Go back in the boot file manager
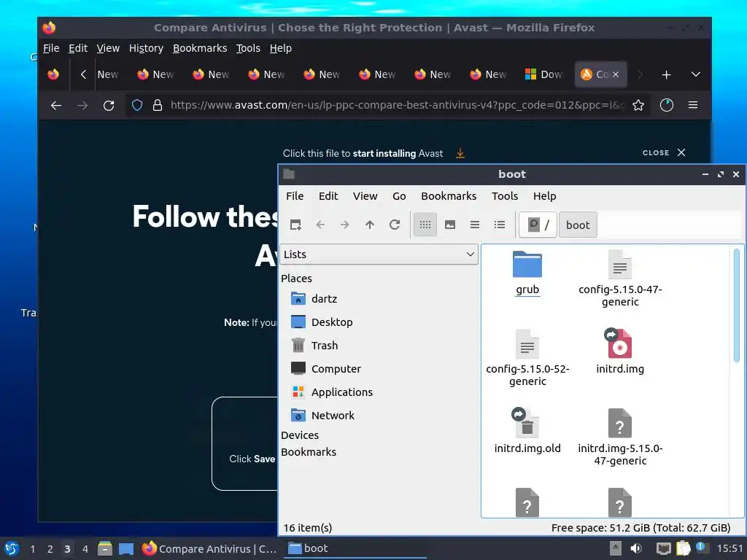Screen dimensions: 747x560 (x=320, y=225)
